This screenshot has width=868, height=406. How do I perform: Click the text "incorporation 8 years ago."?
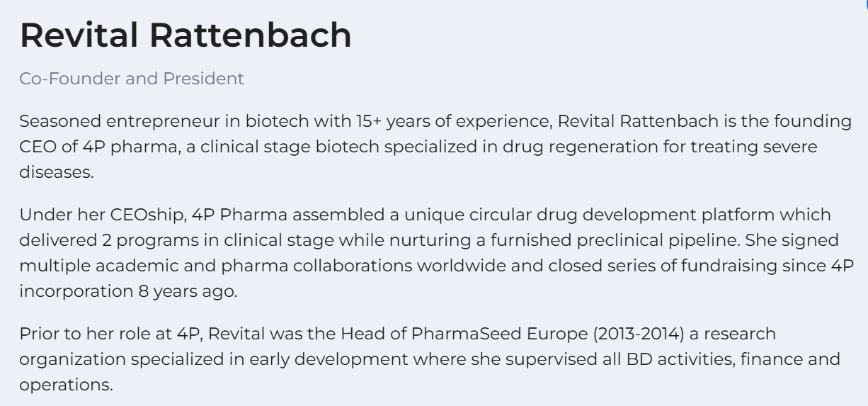pyautogui.click(x=127, y=291)
